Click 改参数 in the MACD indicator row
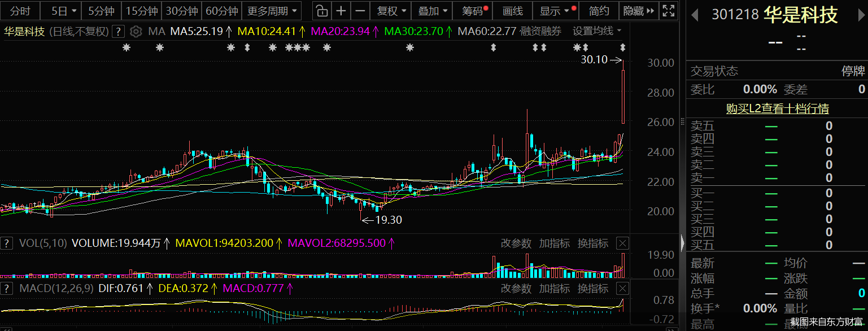 click(x=516, y=289)
